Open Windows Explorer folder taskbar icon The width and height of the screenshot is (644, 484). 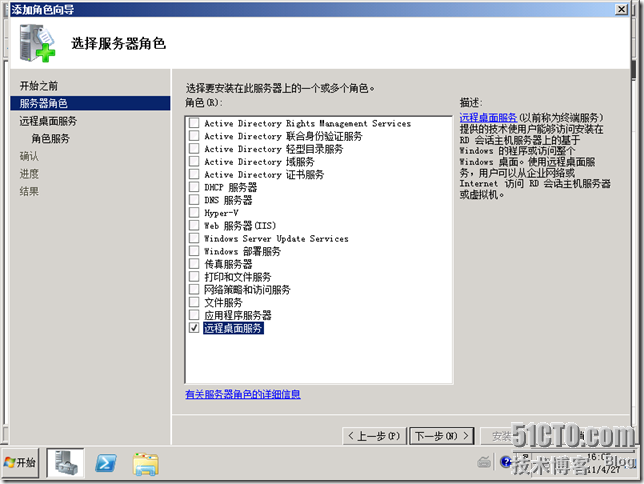pyautogui.click(x=146, y=464)
